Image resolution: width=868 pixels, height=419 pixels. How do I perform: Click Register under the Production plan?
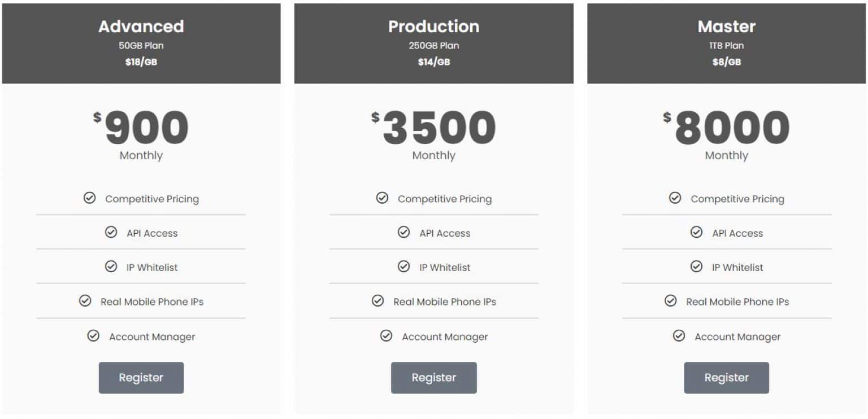(x=433, y=377)
